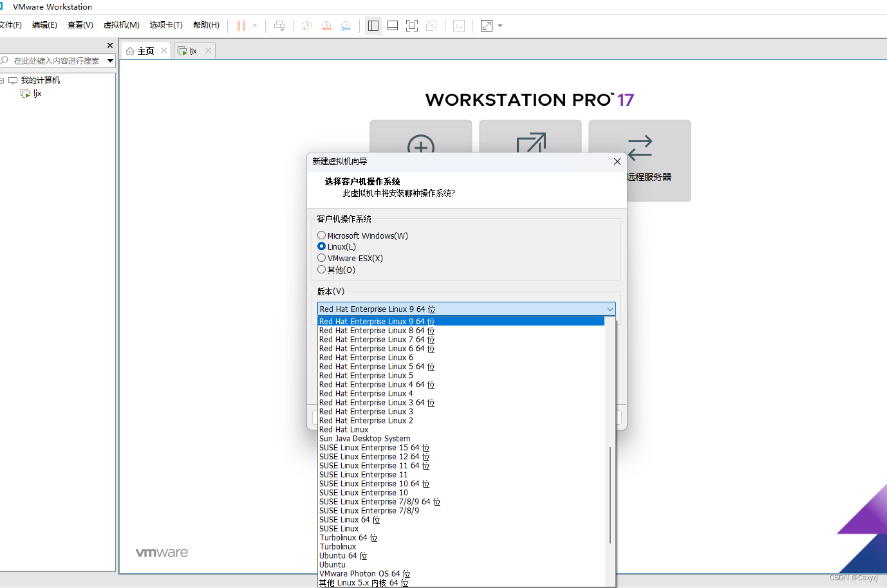Select the VMware ESX(X) radio button
This screenshot has height=588, width=887.
tap(321, 258)
